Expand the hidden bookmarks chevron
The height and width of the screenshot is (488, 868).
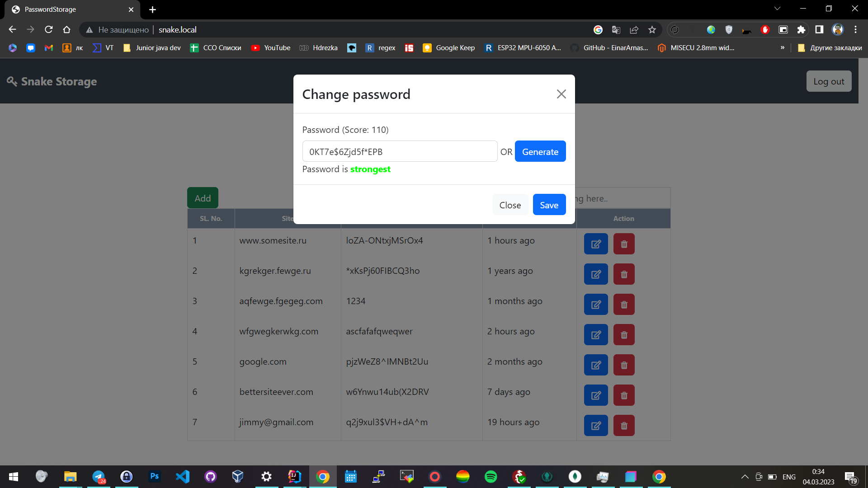783,48
